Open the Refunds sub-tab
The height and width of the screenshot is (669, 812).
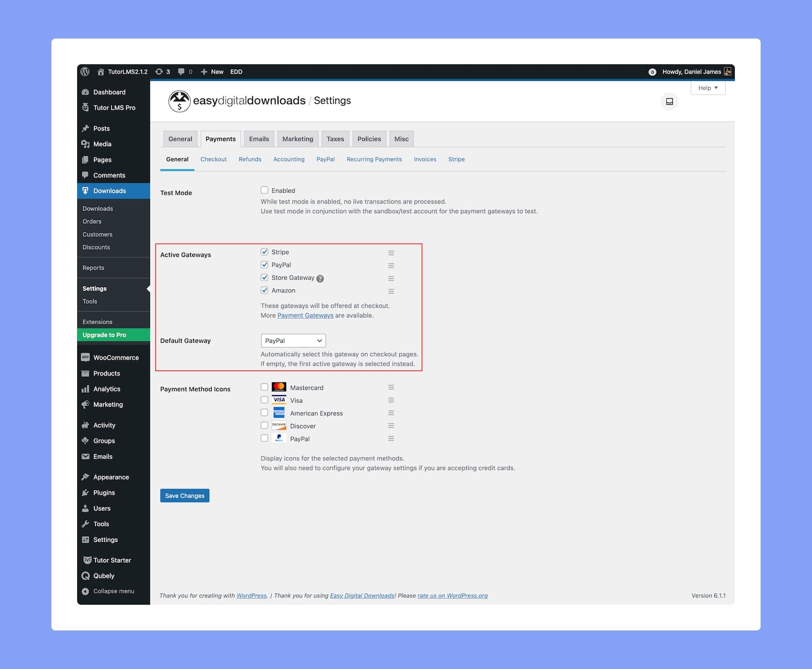[x=250, y=159]
